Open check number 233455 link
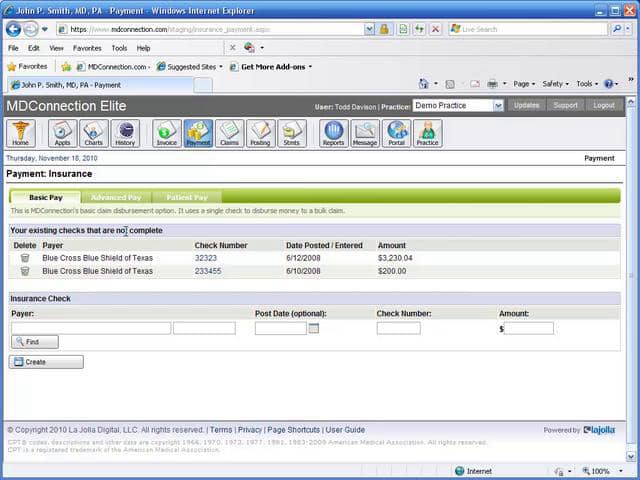 coord(208,271)
